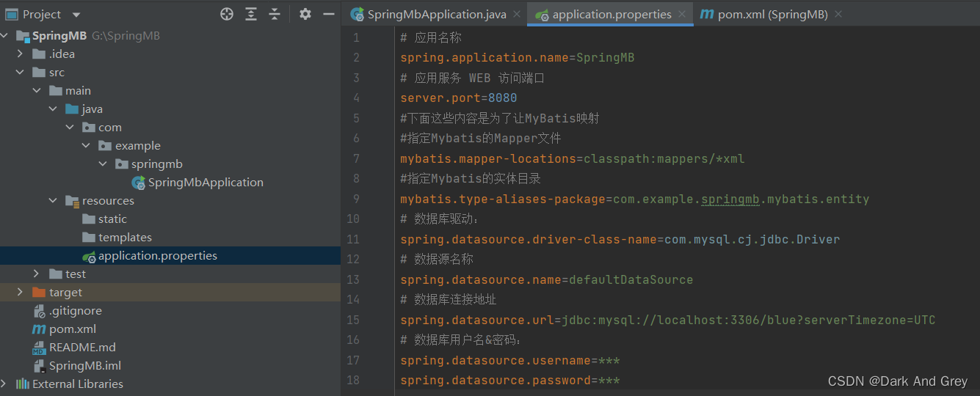The height and width of the screenshot is (396, 980).
Task: Click the locate/select opened file icon
Action: (x=227, y=14)
